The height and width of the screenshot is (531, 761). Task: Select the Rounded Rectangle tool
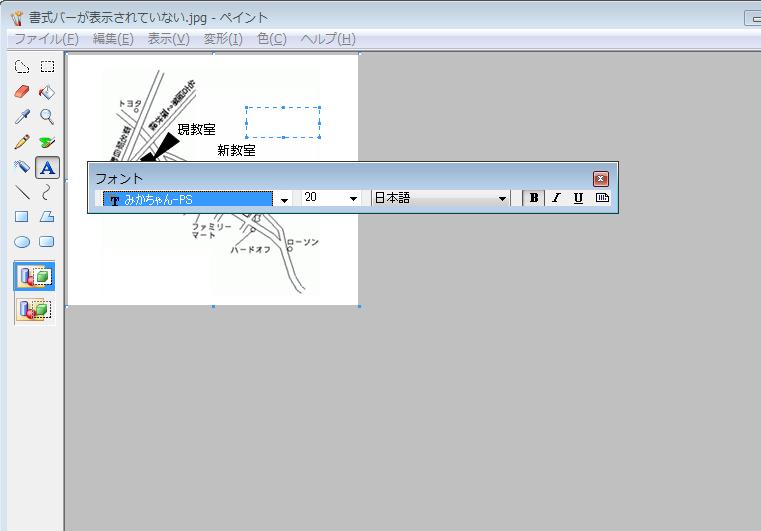(47, 242)
